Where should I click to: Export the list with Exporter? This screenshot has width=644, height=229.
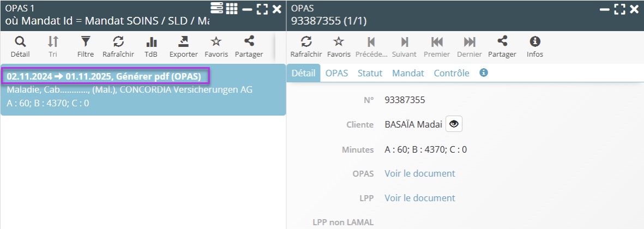pyautogui.click(x=184, y=46)
